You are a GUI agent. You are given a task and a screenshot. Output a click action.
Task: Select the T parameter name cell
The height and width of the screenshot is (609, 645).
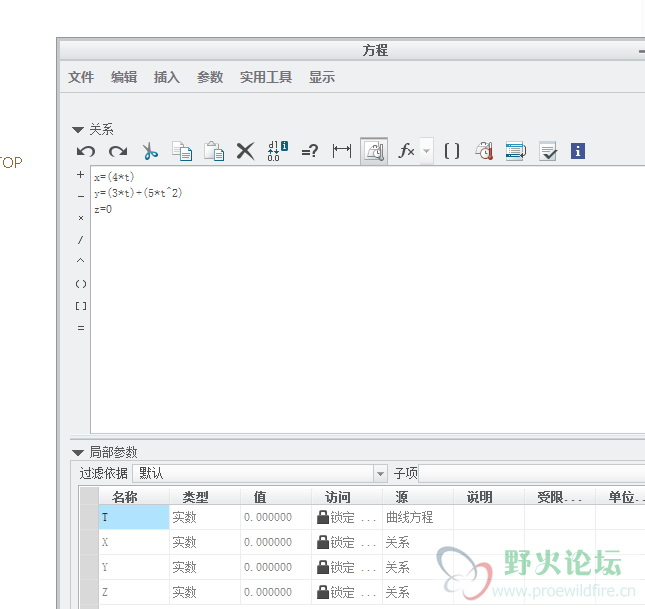pyautogui.click(x=134, y=517)
